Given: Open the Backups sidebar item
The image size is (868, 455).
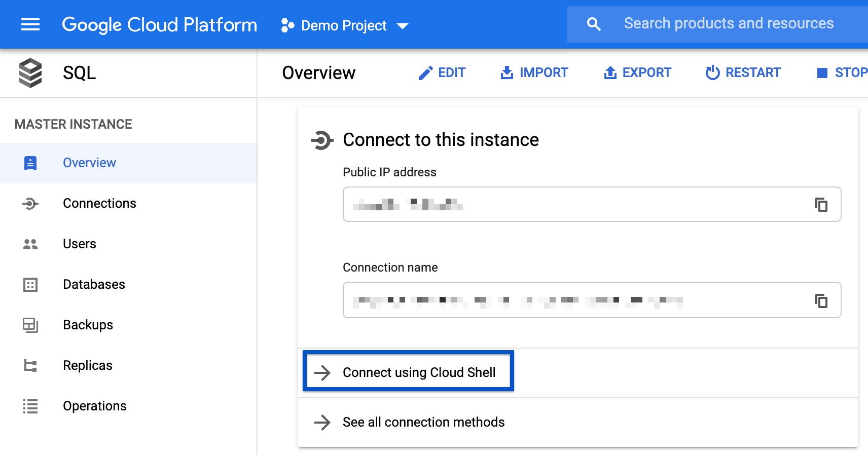Looking at the screenshot, I should pyautogui.click(x=128, y=325).
